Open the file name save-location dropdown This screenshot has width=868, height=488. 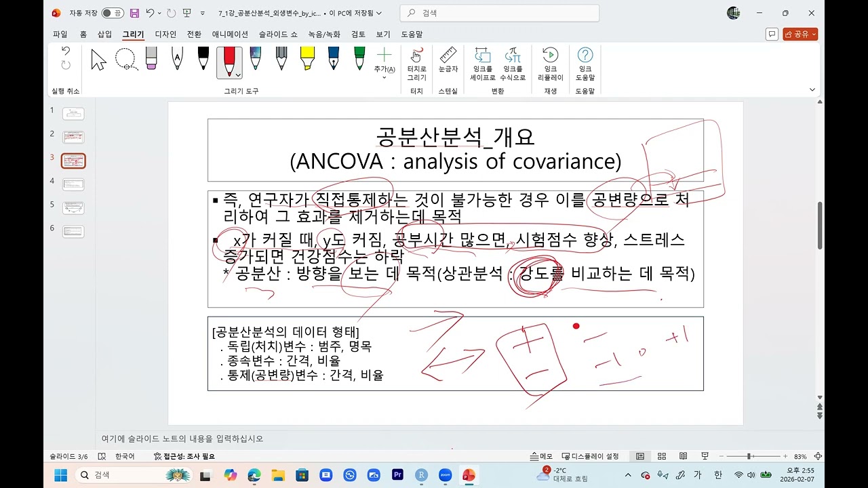pyautogui.click(x=378, y=13)
